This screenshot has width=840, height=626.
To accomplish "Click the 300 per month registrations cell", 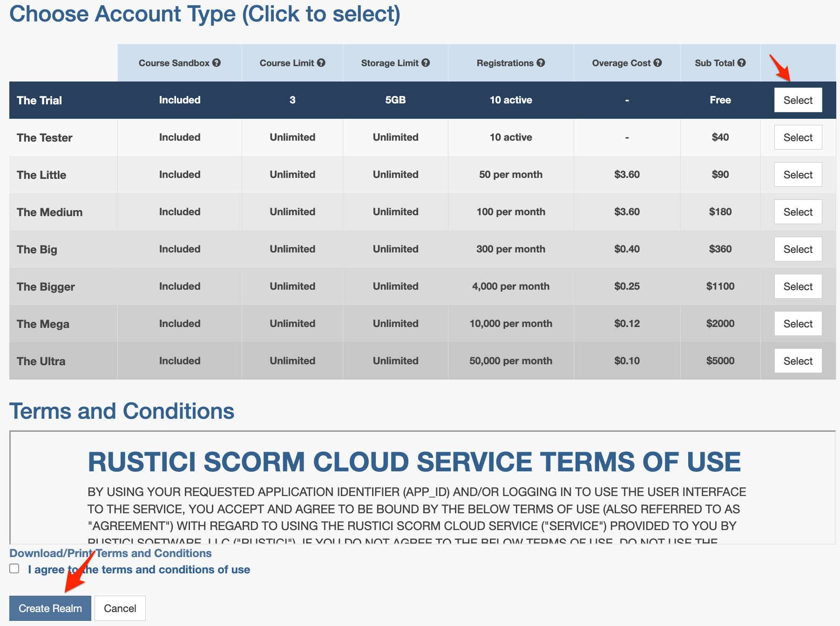I will click(x=511, y=249).
